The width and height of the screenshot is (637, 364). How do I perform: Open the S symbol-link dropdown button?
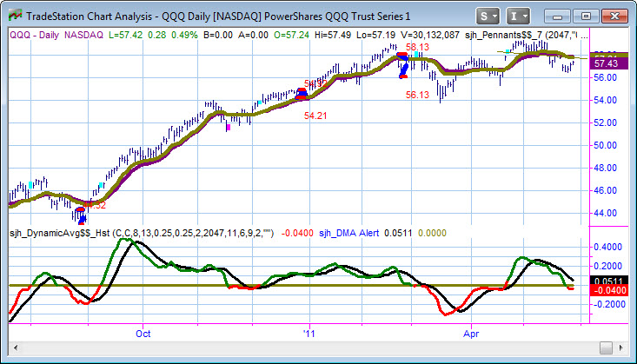pos(488,17)
